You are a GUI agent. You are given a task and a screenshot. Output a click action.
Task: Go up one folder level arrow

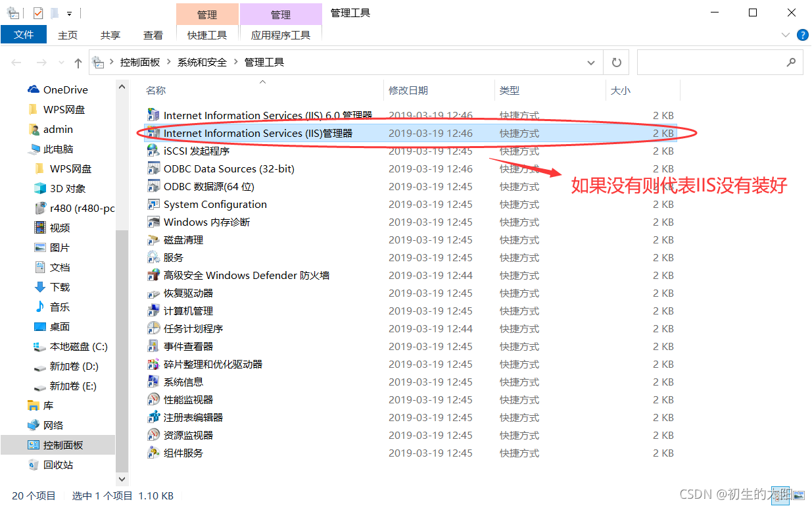(78, 63)
